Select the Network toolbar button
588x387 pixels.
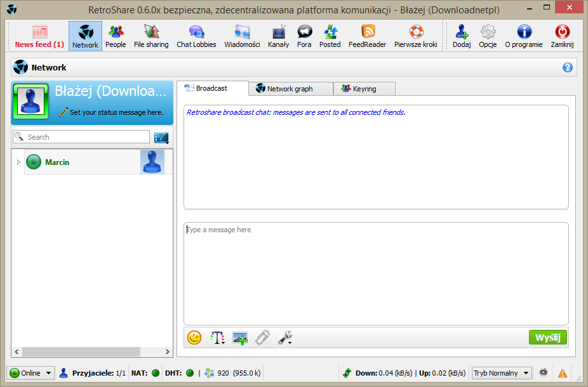tap(85, 36)
